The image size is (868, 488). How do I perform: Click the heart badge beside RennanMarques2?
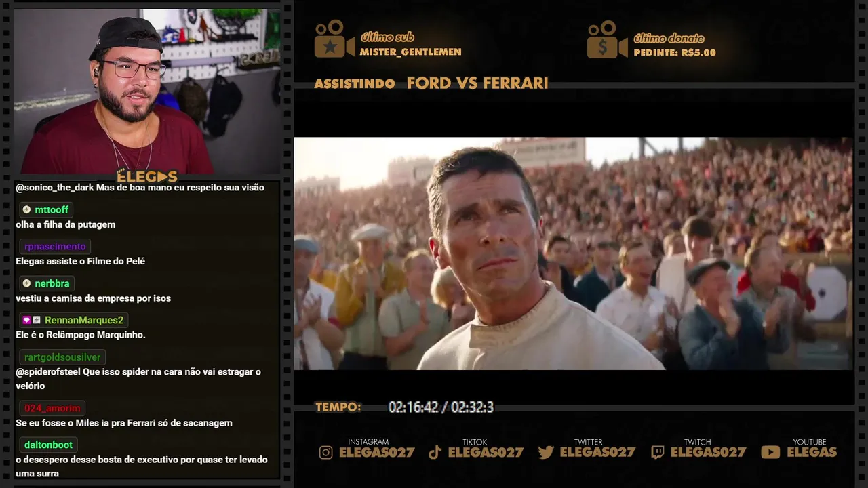[26, 320]
